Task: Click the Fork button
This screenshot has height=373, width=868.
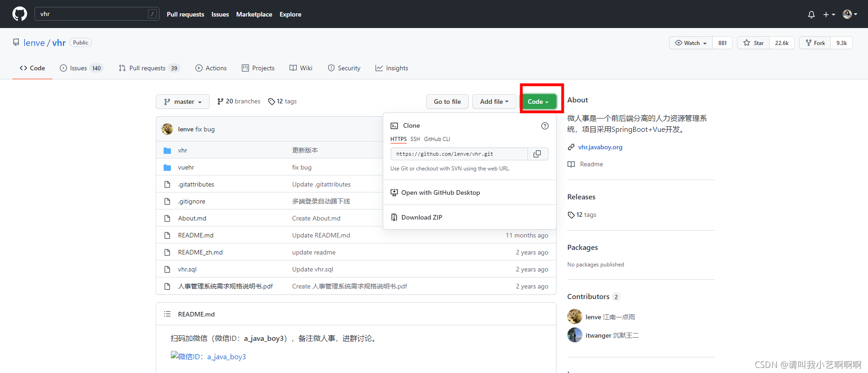Action: click(815, 43)
